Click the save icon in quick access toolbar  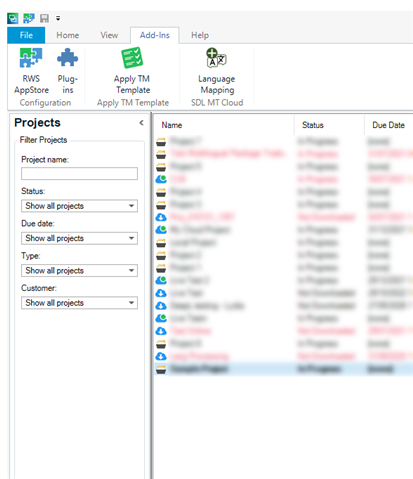coord(44,18)
